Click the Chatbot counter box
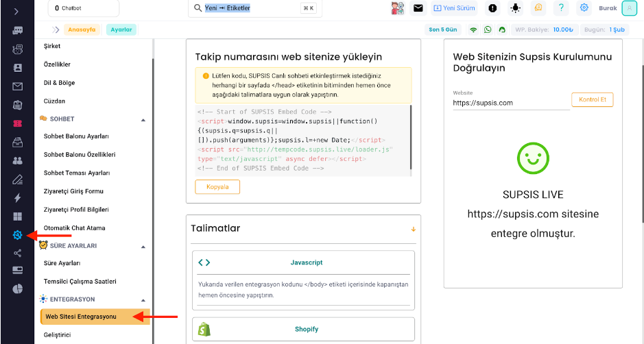The width and height of the screenshot is (644, 344). coord(84,8)
